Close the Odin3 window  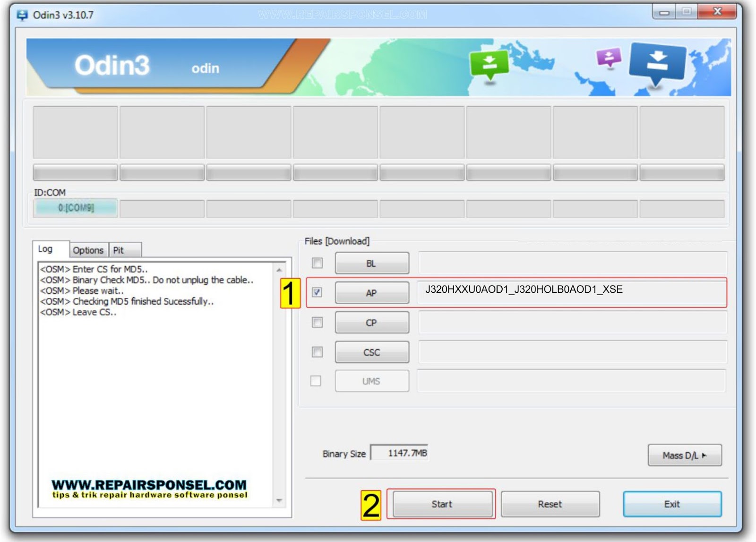pyautogui.click(x=717, y=11)
